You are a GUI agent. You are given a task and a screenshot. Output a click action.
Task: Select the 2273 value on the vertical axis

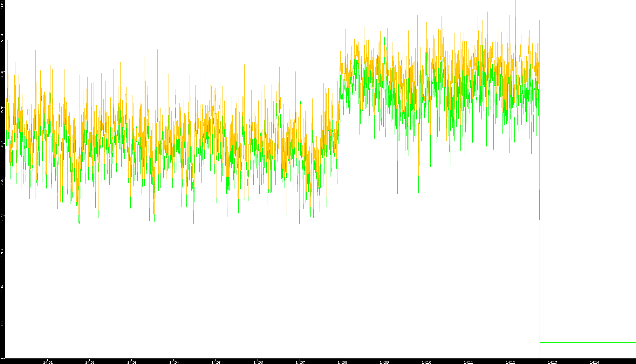point(2,217)
